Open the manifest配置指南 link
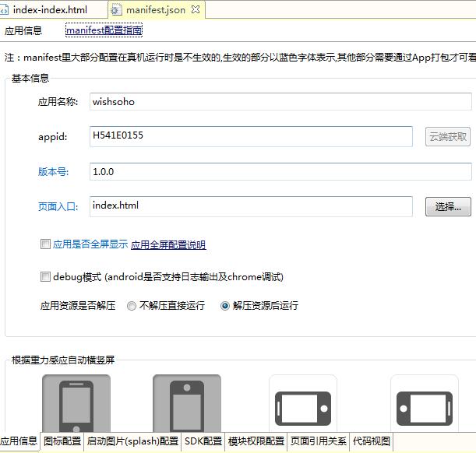 [x=104, y=30]
